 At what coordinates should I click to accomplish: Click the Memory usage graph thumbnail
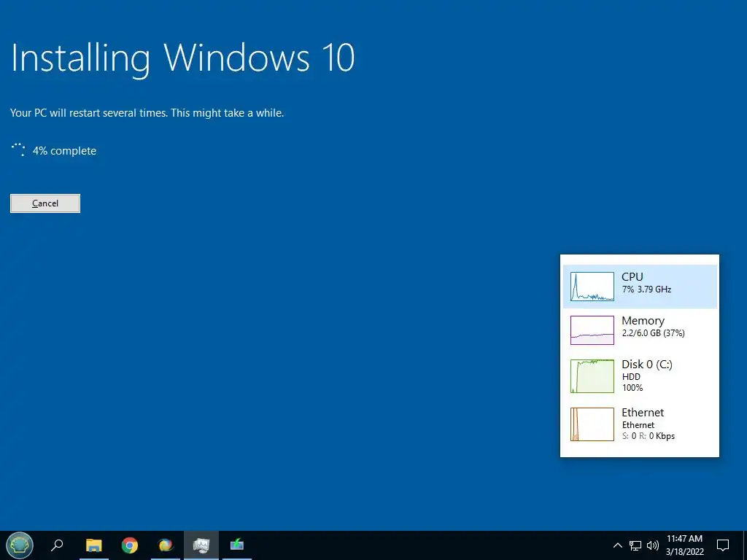[x=592, y=330]
